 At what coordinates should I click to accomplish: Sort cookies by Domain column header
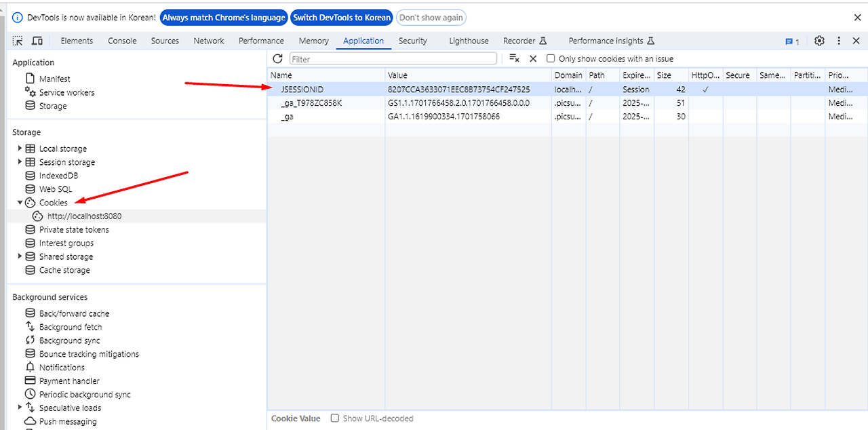coord(568,75)
